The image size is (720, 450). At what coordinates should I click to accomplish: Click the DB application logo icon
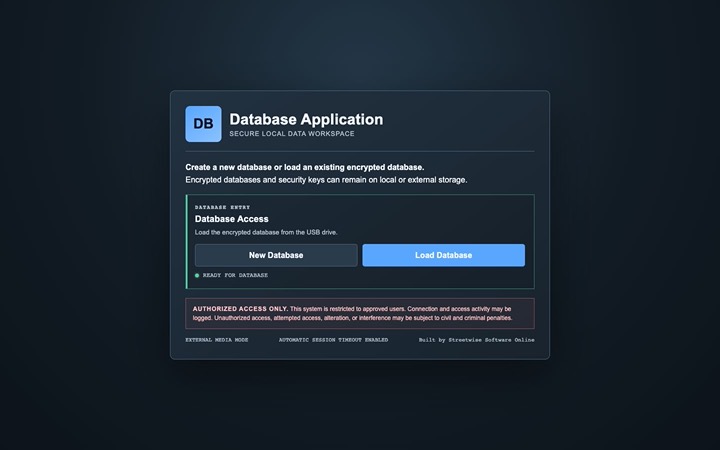203,124
